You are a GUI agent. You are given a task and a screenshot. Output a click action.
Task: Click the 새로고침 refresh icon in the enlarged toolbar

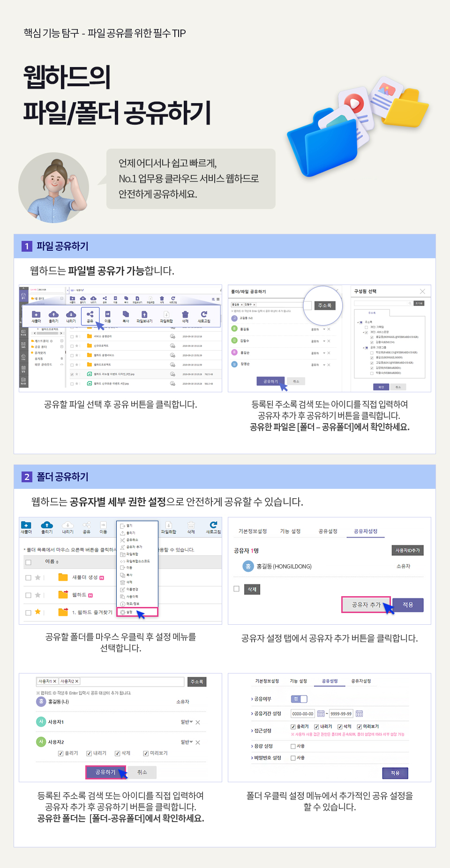pyautogui.click(x=204, y=314)
